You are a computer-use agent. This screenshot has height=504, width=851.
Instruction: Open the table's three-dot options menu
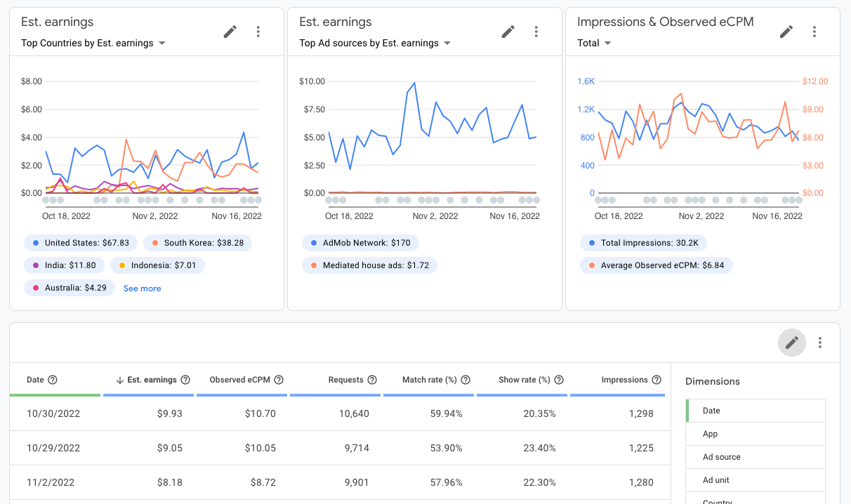[x=820, y=343]
